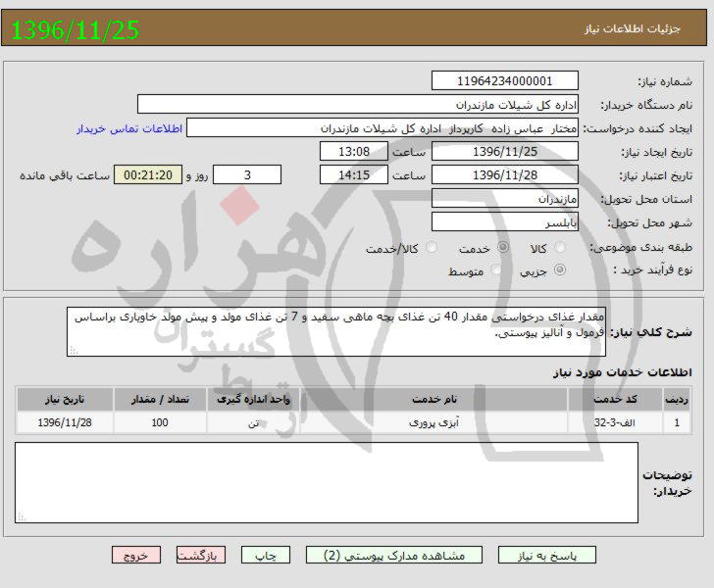Click the بازگشت back button
This screenshot has width=714, height=588.
201,556
